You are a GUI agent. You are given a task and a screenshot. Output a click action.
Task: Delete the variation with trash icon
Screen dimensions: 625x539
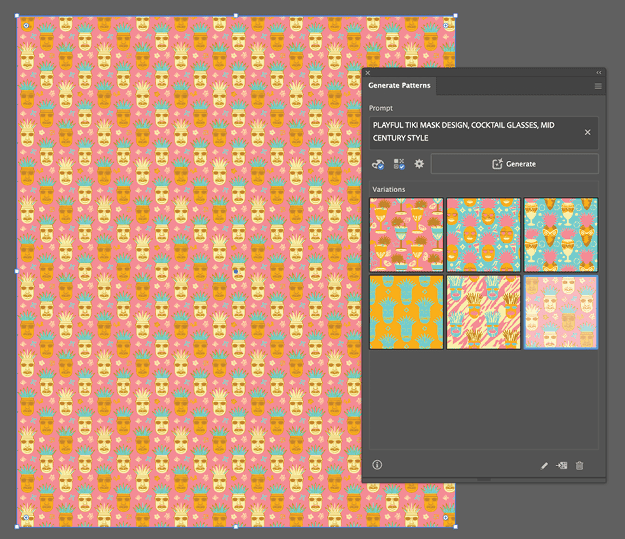coord(579,466)
